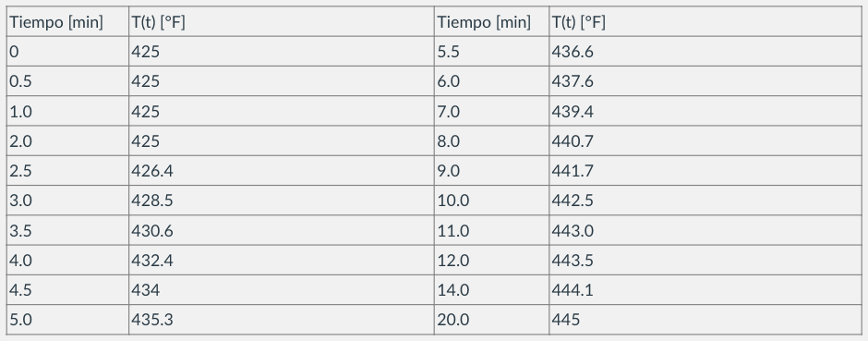Viewport: 868px width, 341px height.
Task: Select the time value 5.5
Action: [x=491, y=52]
